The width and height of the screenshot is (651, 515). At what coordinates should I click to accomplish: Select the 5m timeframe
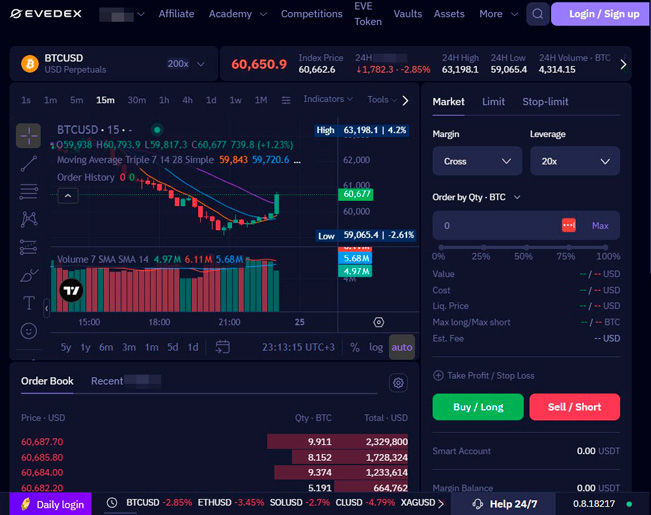click(x=76, y=100)
